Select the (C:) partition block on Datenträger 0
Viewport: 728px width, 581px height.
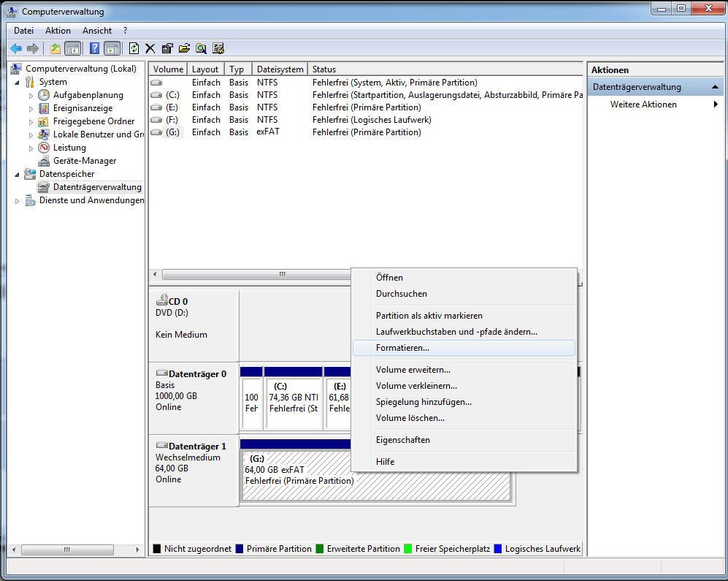293,403
